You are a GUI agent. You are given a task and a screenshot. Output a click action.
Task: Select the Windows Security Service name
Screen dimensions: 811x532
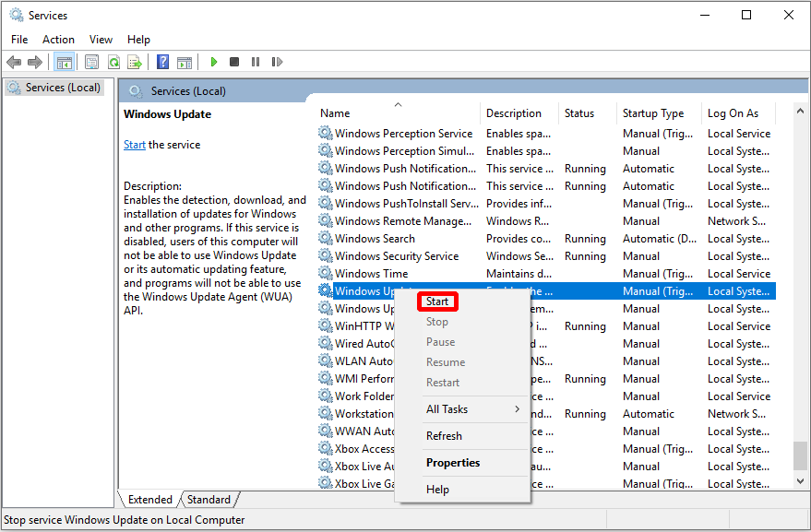point(397,256)
